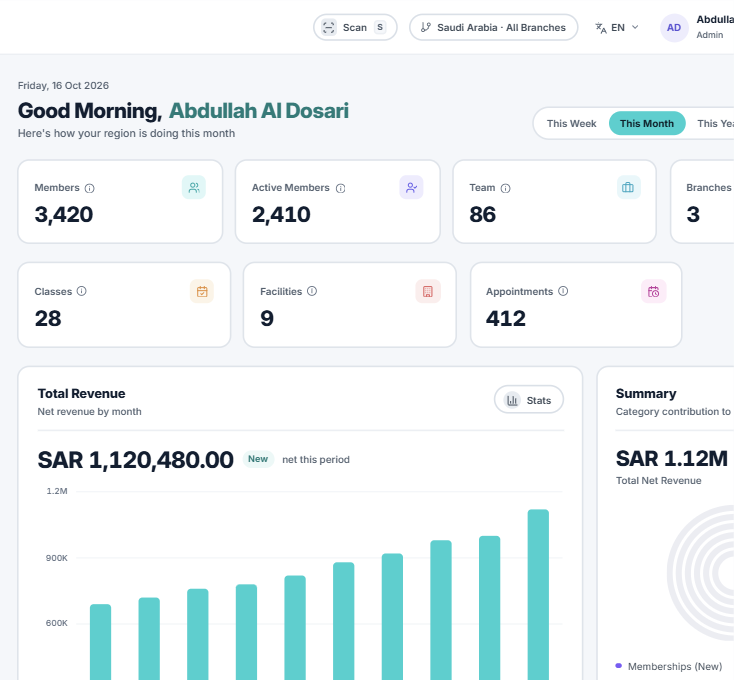Image resolution: width=734 pixels, height=680 pixels.
Task: Select the This Week tab
Action: pyautogui.click(x=571, y=124)
